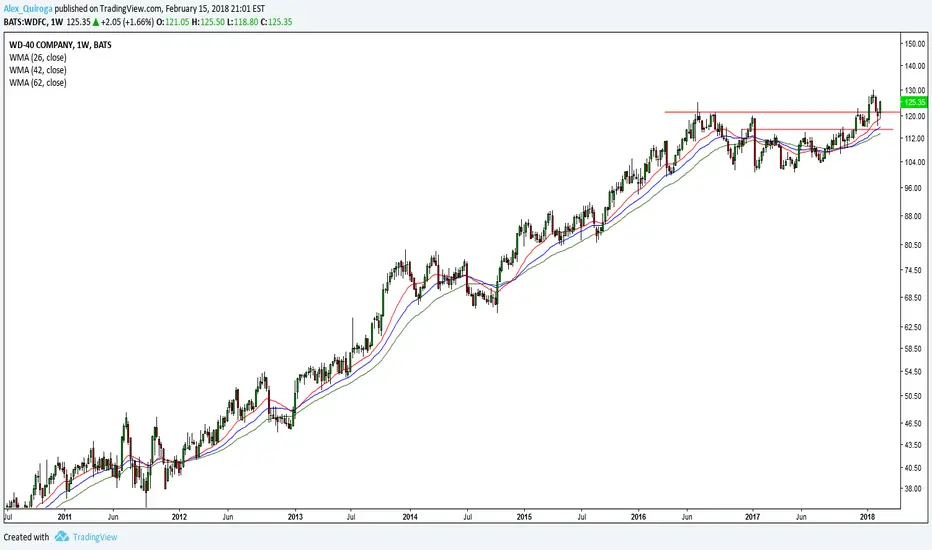
Task: Click the 62.50 price axis label
Action: click(915, 327)
